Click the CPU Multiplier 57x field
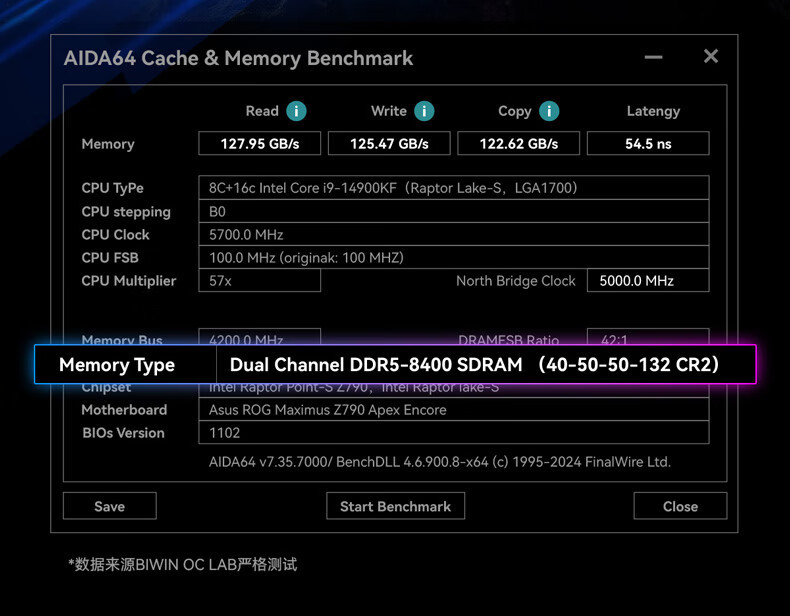Image resolution: width=790 pixels, height=616 pixels. pos(260,281)
